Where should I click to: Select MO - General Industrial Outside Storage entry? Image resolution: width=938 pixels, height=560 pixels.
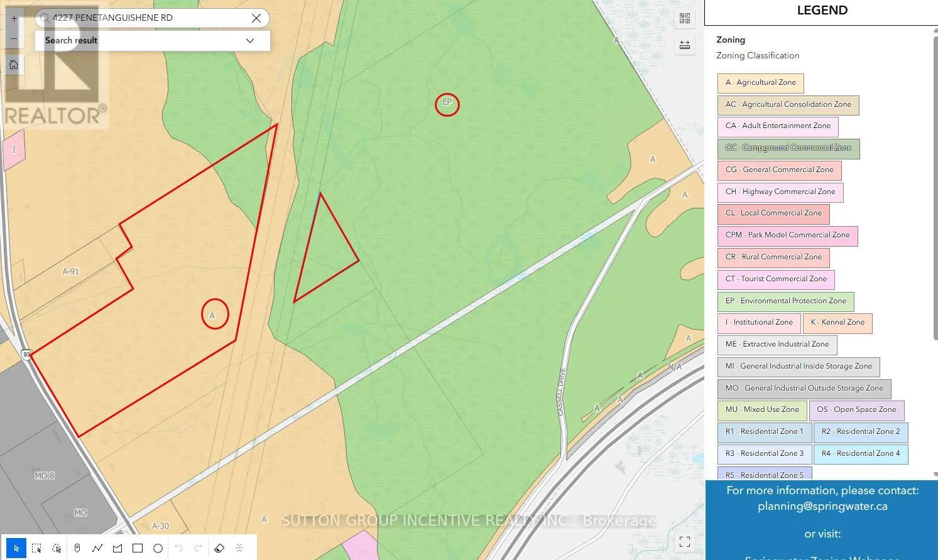click(x=804, y=389)
